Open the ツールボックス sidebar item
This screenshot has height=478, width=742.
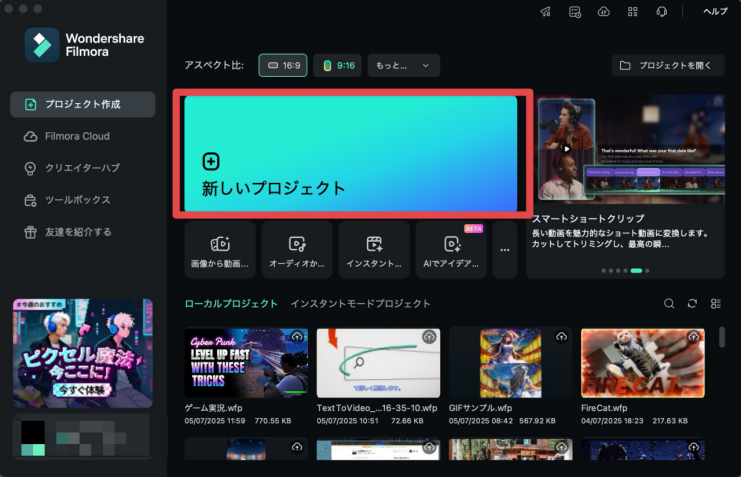point(77,200)
